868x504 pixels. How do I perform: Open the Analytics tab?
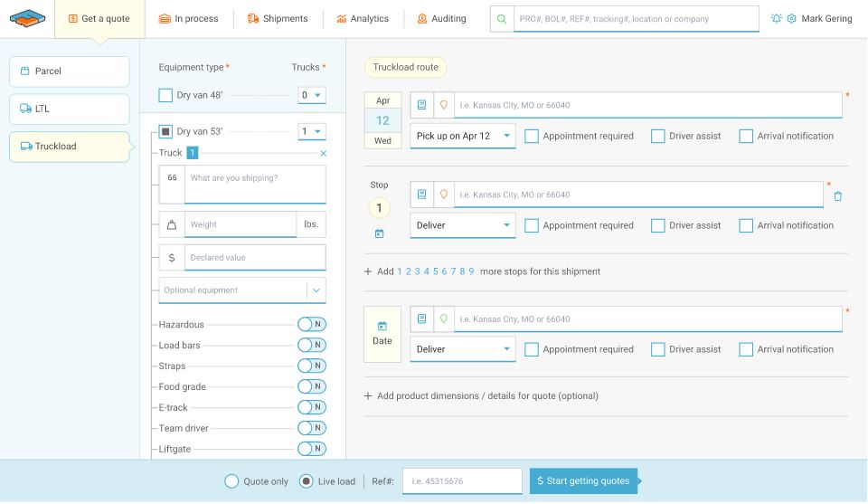(363, 19)
